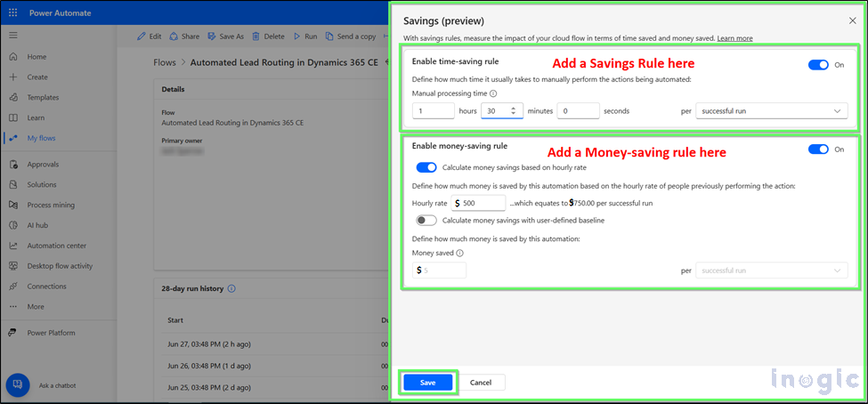The height and width of the screenshot is (404, 868).
Task: Open the Ask a chatbot bubble
Action: pos(17,384)
